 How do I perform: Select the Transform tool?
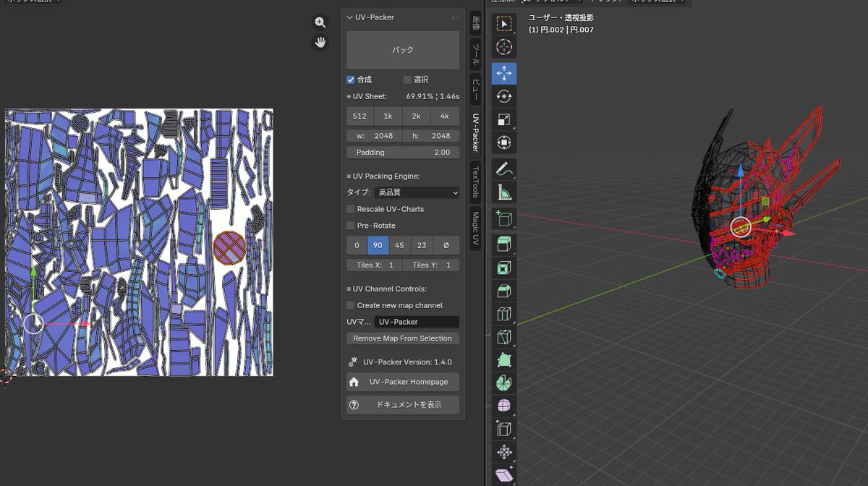point(504,142)
